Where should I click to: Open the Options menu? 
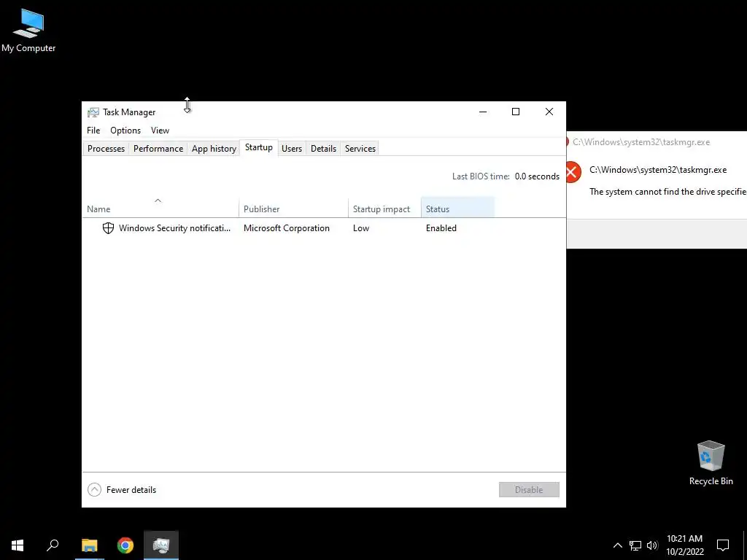coord(125,131)
